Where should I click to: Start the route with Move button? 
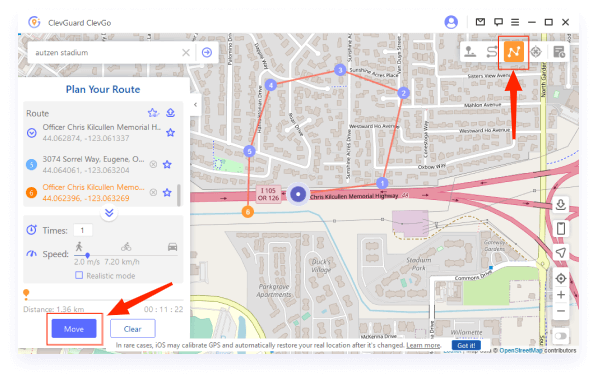click(74, 329)
